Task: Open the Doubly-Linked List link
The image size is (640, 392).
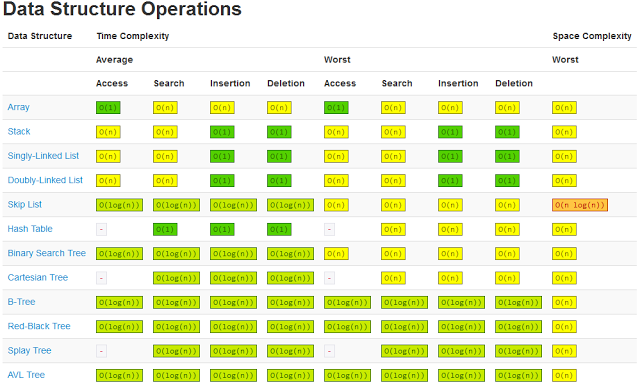Action: (x=45, y=180)
